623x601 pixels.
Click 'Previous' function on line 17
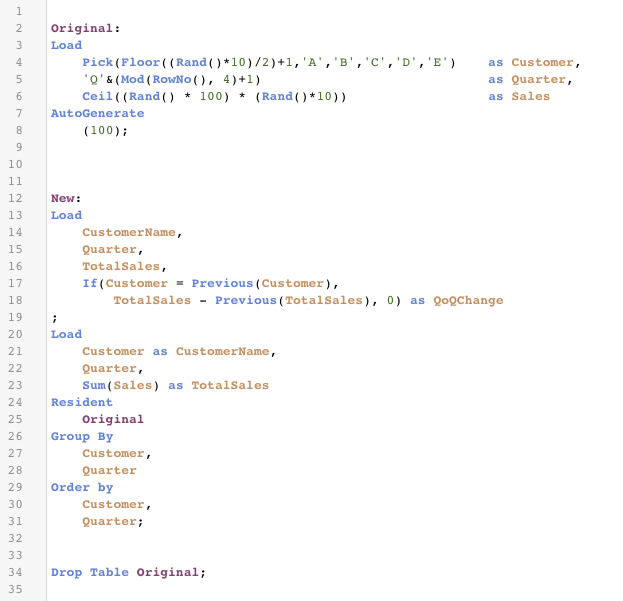click(222, 283)
